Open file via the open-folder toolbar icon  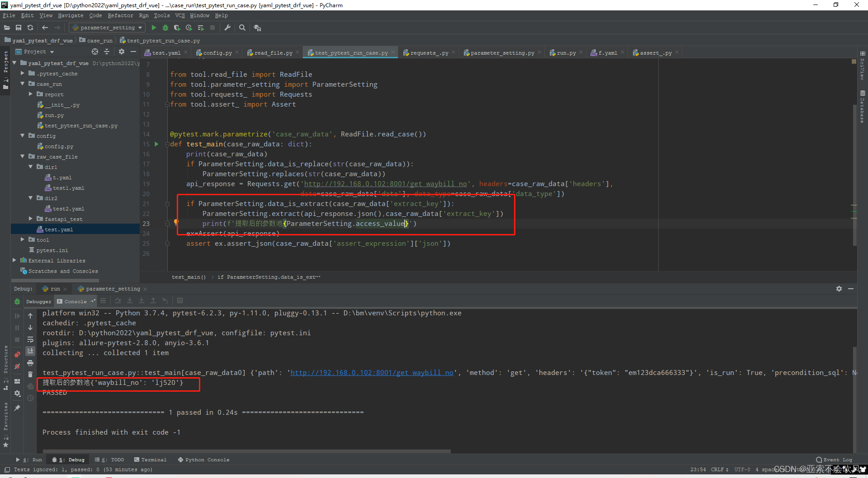click(7, 28)
